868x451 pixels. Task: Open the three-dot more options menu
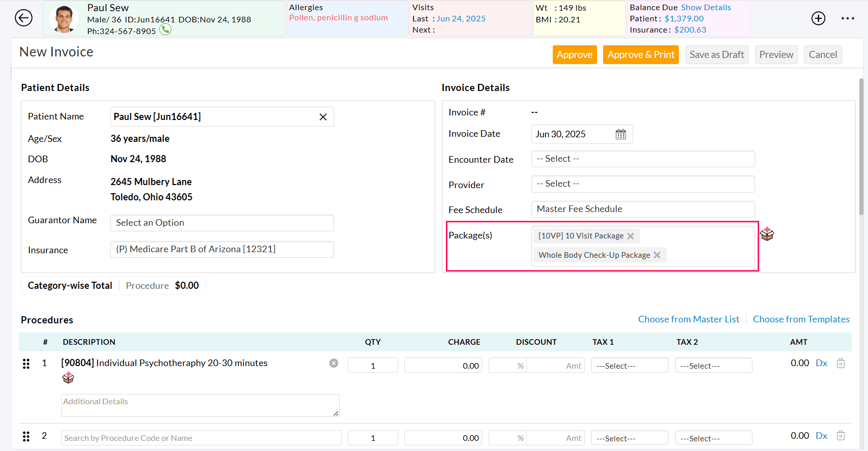pyautogui.click(x=848, y=18)
